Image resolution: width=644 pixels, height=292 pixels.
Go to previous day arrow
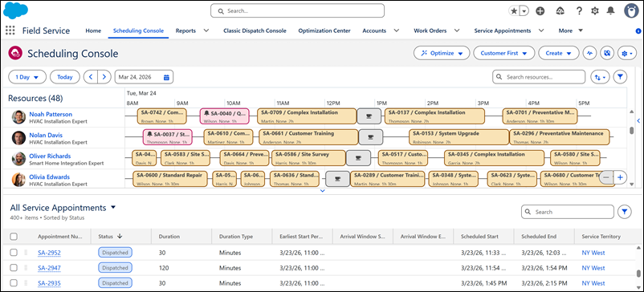(91, 77)
